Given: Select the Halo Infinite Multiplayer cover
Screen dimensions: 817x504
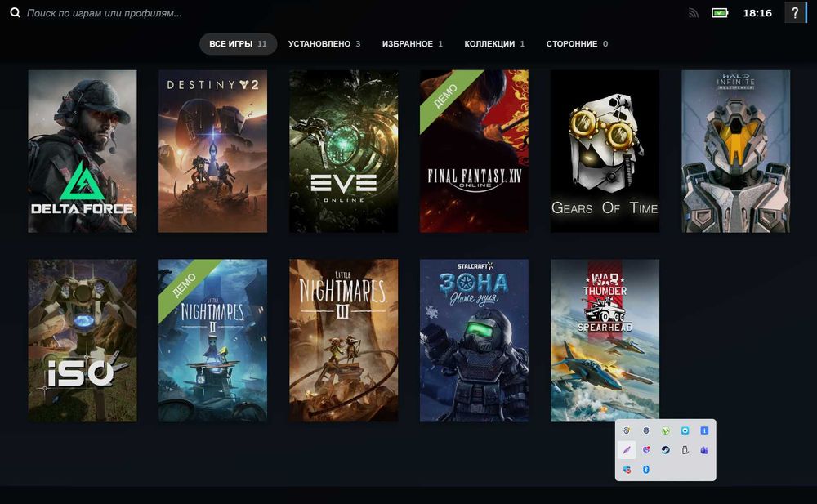Looking at the screenshot, I should pos(736,151).
